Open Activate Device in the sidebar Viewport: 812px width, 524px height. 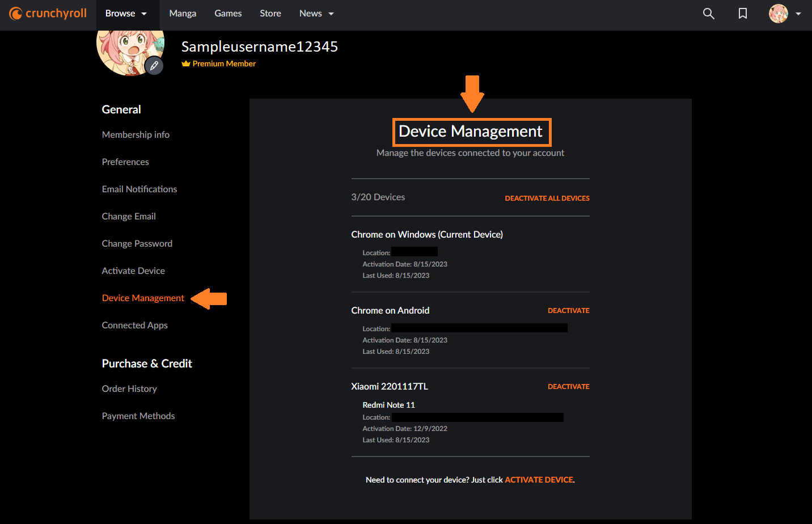coord(133,271)
